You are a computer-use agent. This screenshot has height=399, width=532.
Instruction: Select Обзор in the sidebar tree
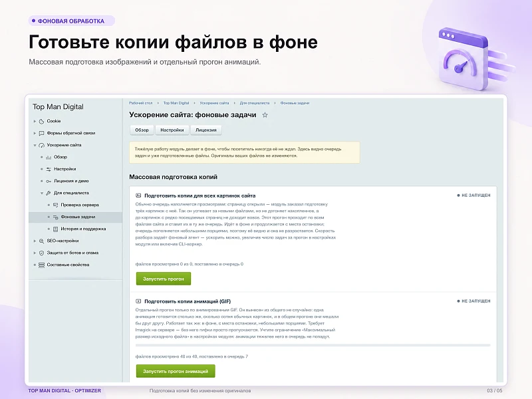(61, 157)
